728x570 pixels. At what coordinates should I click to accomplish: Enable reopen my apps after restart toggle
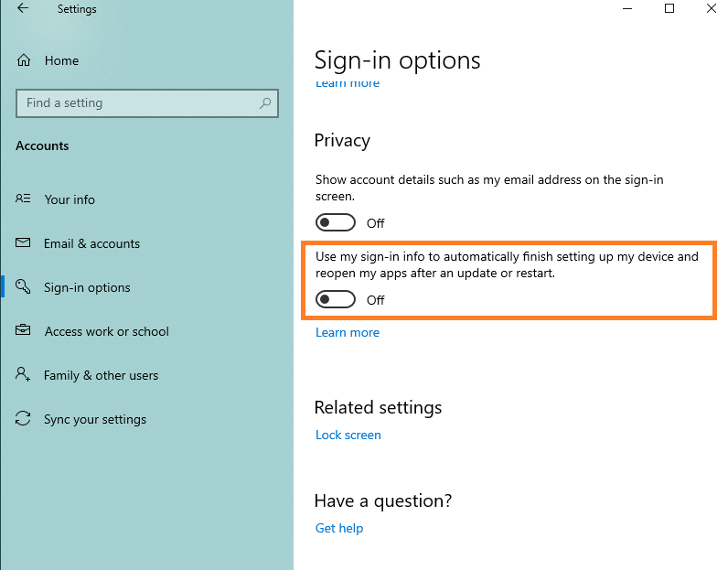tap(335, 300)
